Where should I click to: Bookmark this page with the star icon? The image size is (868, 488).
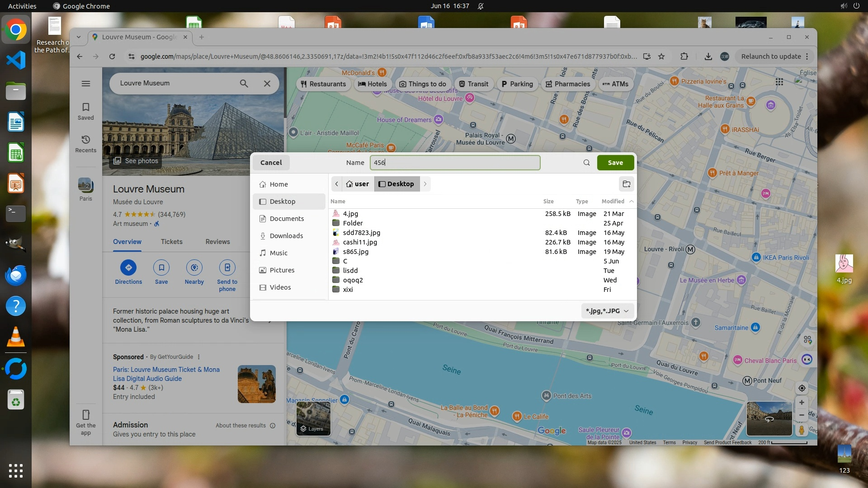[x=661, y=56]
